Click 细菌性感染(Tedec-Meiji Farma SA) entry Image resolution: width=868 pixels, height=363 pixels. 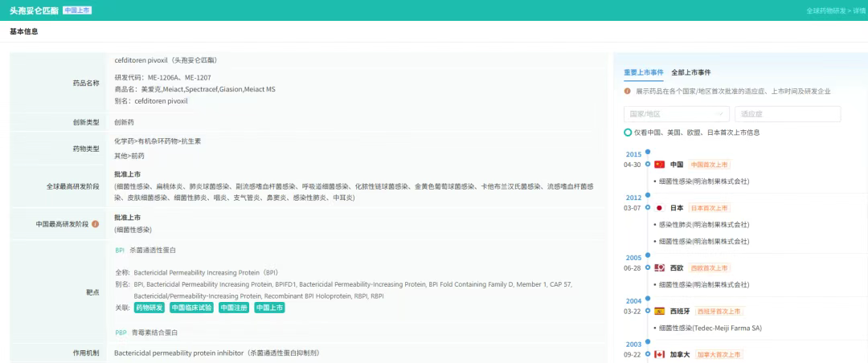tap(710, 328)
